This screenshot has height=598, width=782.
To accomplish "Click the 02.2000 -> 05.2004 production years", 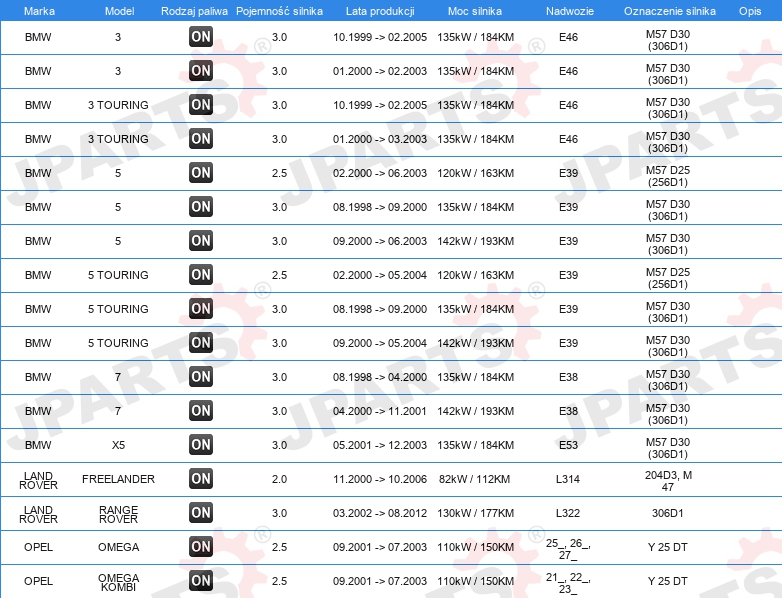I will click(380, 275).
